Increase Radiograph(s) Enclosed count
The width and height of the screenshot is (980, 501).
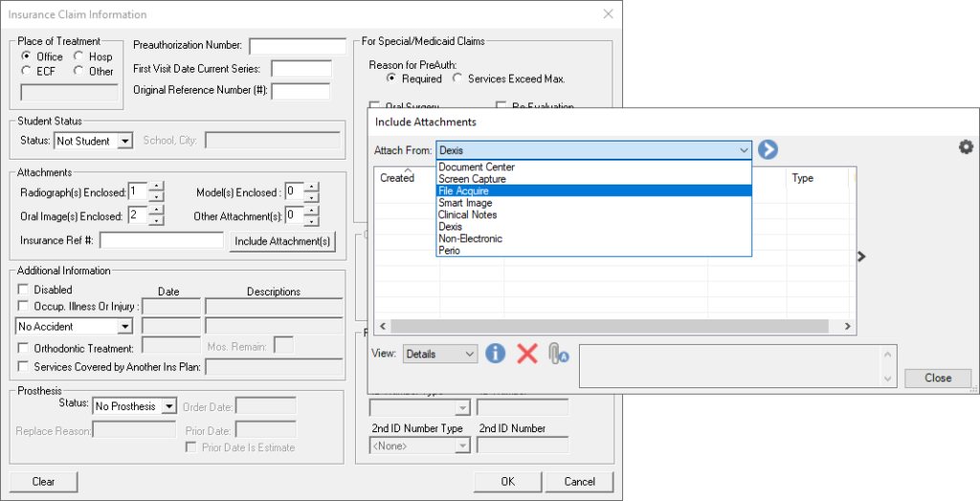[156, 186]
